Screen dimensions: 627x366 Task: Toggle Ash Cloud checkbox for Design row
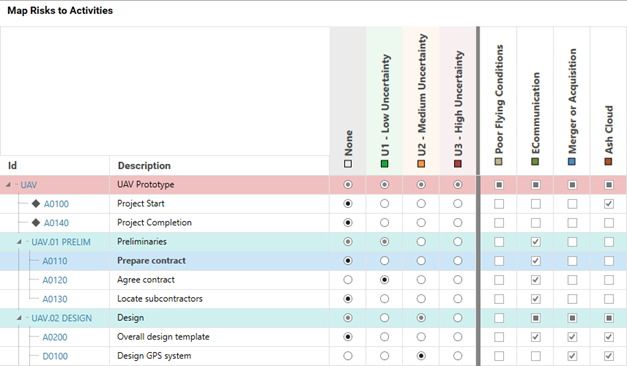coord(609,318)
